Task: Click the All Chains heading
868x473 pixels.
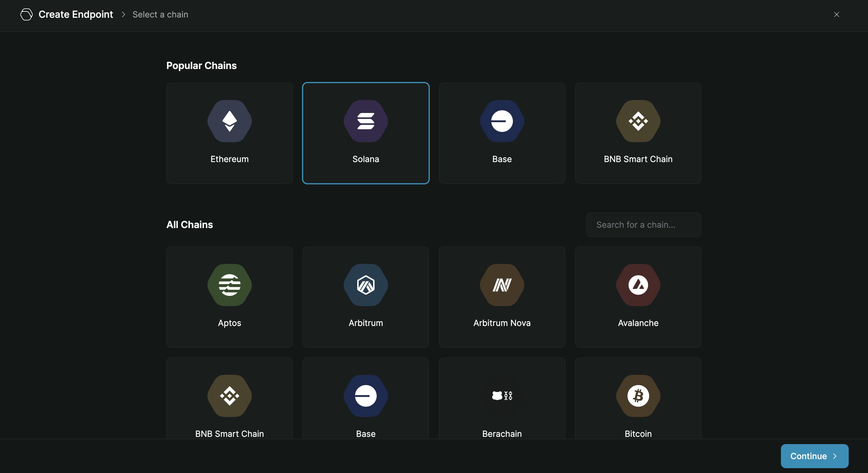Action: [x=190, y=225]
